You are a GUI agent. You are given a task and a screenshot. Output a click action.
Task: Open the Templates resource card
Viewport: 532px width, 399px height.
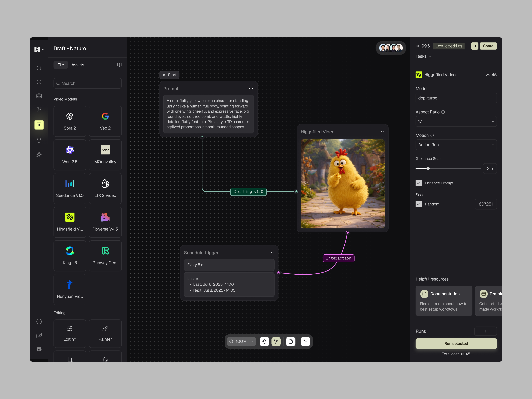[488, 301]
